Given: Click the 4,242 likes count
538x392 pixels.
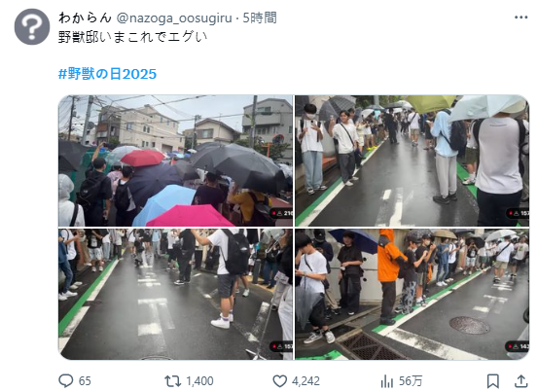Looking at the screenshot, I should (305, 381).
